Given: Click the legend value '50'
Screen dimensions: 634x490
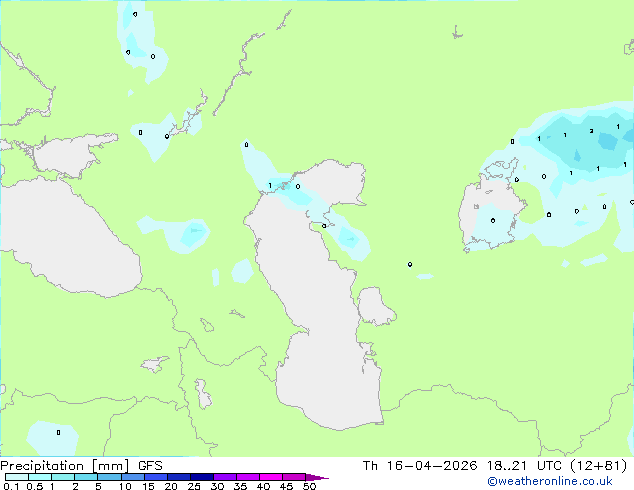Looking at the screenshot, I should tap(309, 486).
